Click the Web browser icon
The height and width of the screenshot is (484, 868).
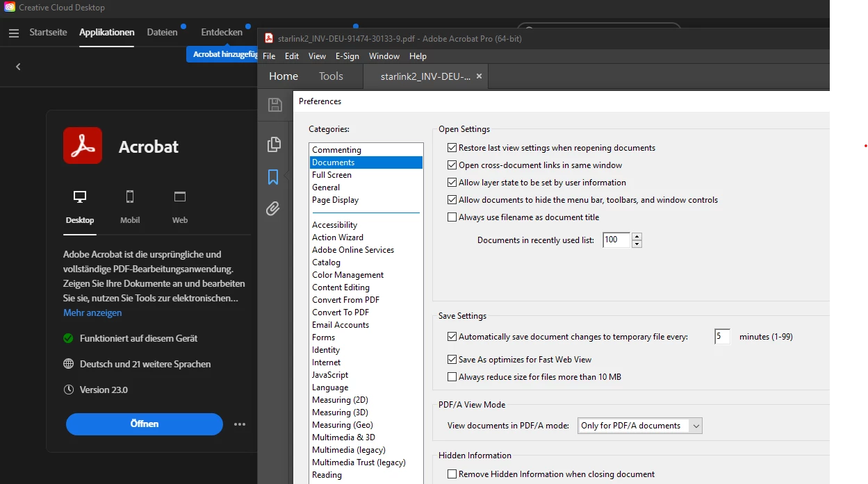pyautogui.click(x=180, y=197)
